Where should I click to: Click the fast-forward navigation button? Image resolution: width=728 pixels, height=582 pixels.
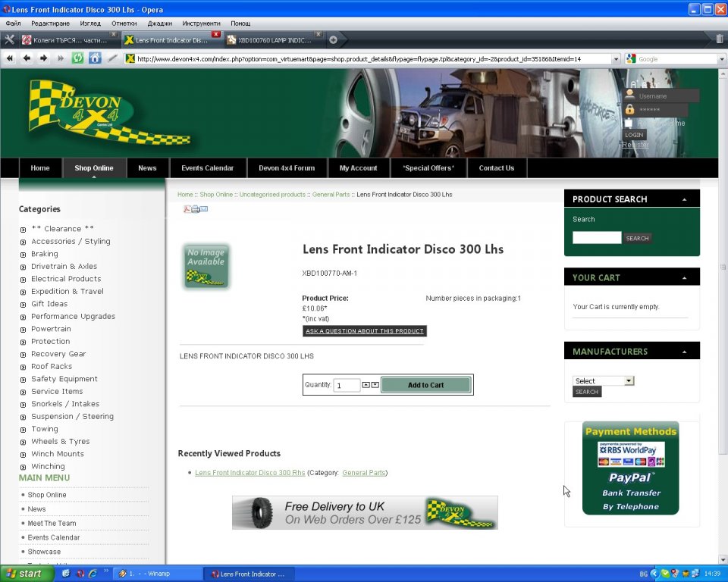61,58
